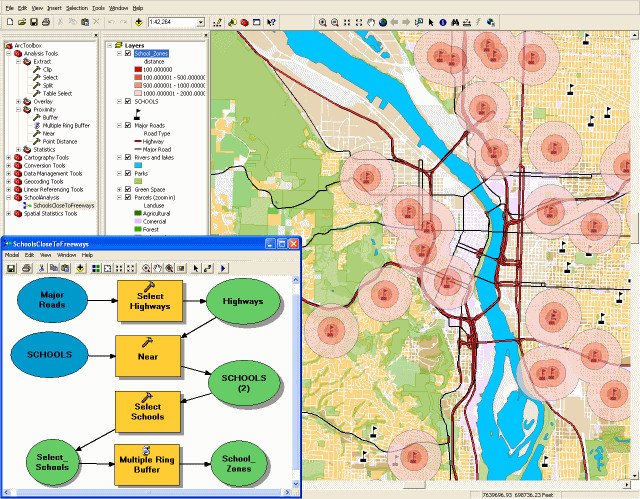Viewport: 640px width, 499px height.
Task: Run the model with the play icon
Action: tap(222, 268)
